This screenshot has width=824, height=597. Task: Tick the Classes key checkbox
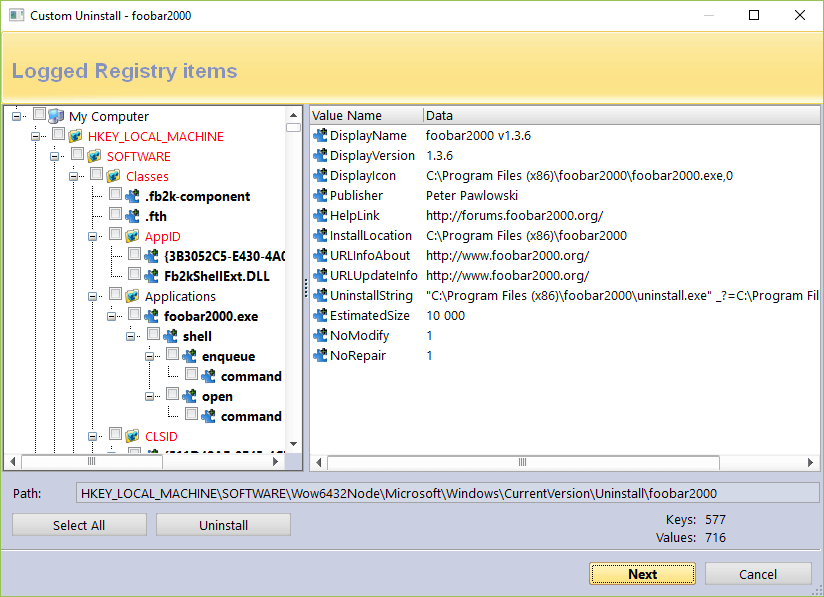coord(96,173)
